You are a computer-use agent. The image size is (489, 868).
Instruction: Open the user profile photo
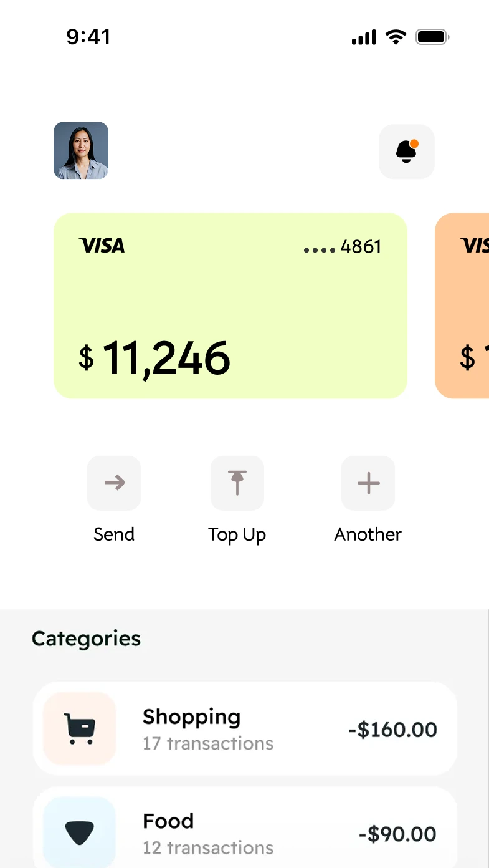click(x=81, y=150)
